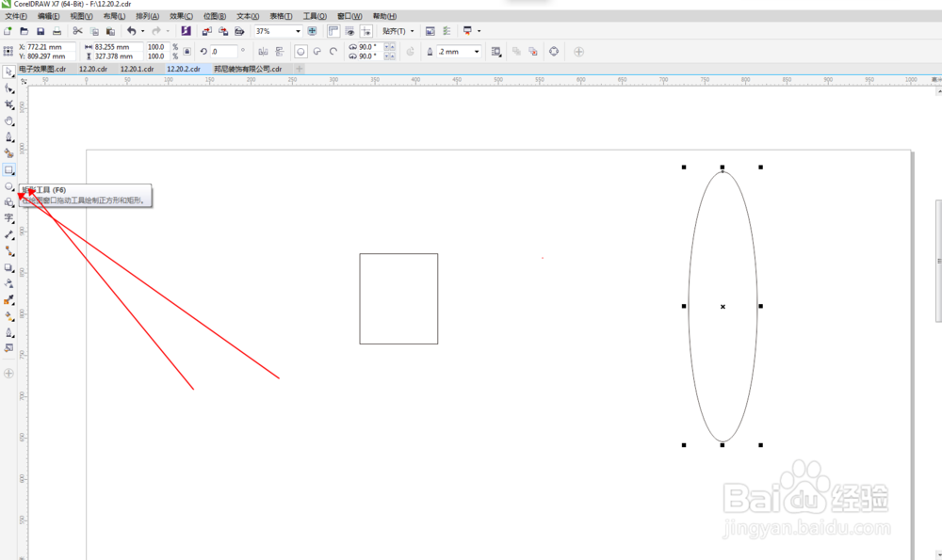The height and width of the screenshot is (560, 942).
Task: Click the X position input field
Action: pyautogui.click(x=51, y=47)
